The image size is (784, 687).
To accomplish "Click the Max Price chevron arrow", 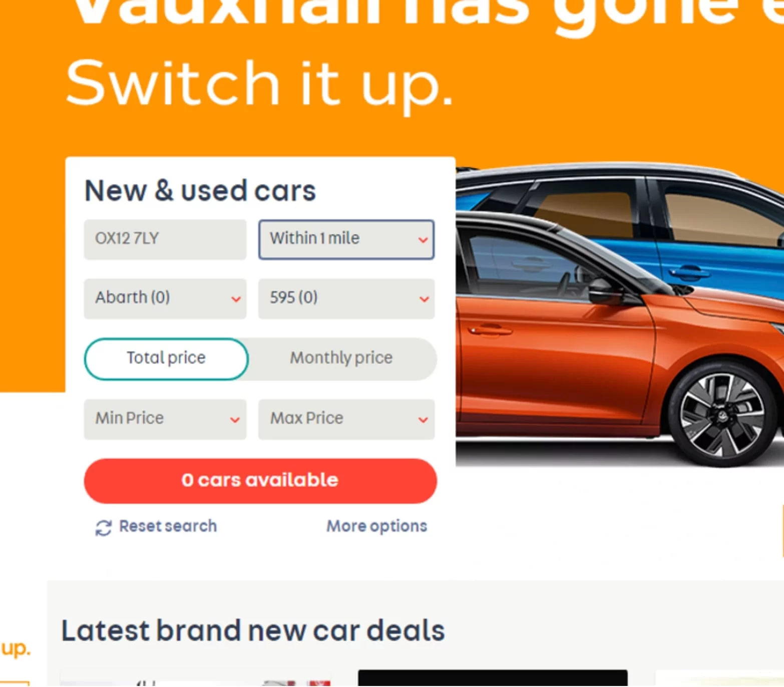I will click(x=423, y=420).
